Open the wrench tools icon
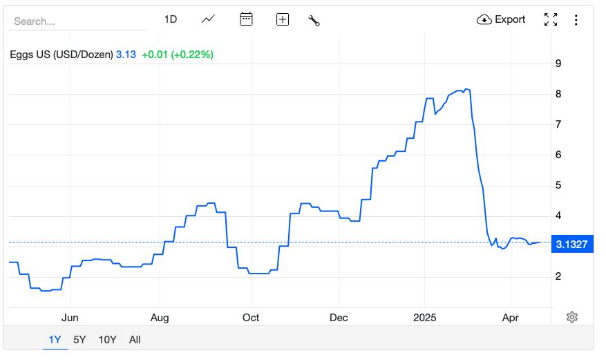The width and height of the screenshot is (606, 364). point(314,21)
